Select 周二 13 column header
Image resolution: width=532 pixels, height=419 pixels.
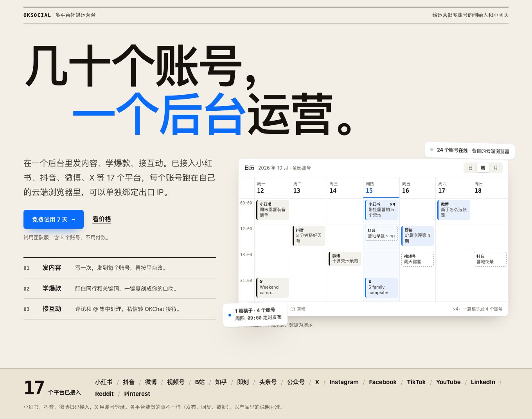(309, 188)
